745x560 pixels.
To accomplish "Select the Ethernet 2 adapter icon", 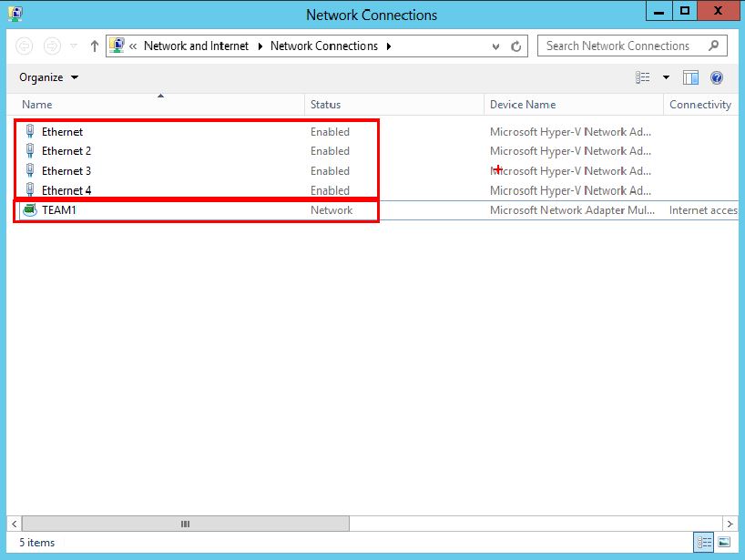I will point(30,151).
